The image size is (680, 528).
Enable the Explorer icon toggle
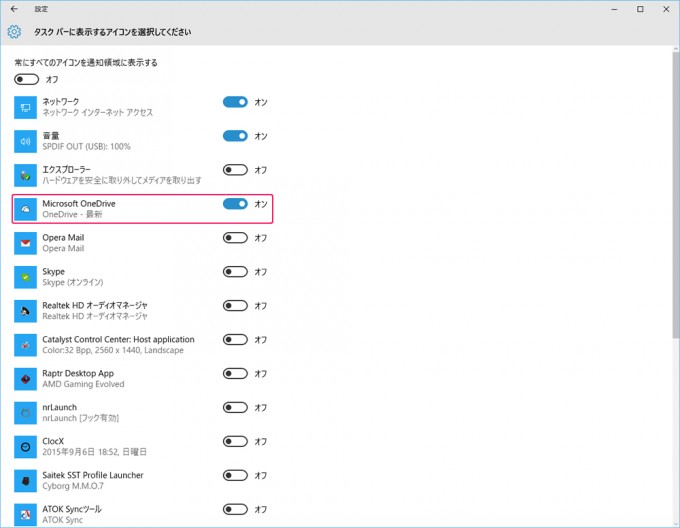[x=235, y=170]
